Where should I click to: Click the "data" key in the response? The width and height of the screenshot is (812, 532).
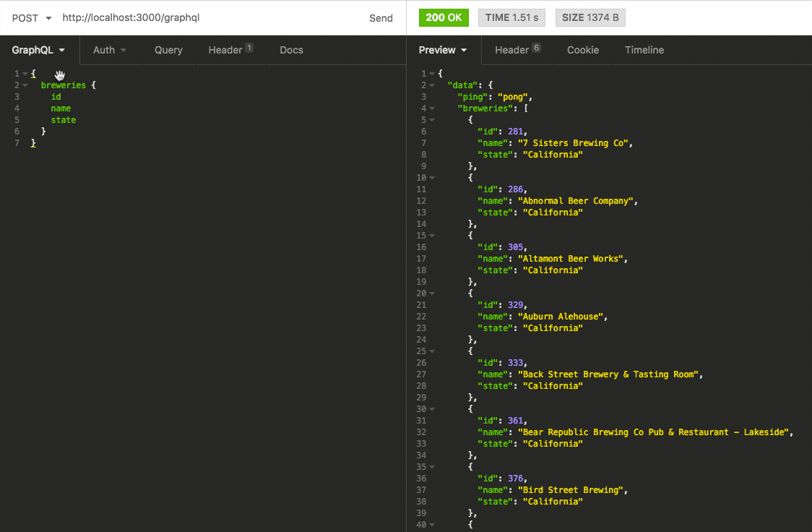pyautogui.click(x=462, y=85)
